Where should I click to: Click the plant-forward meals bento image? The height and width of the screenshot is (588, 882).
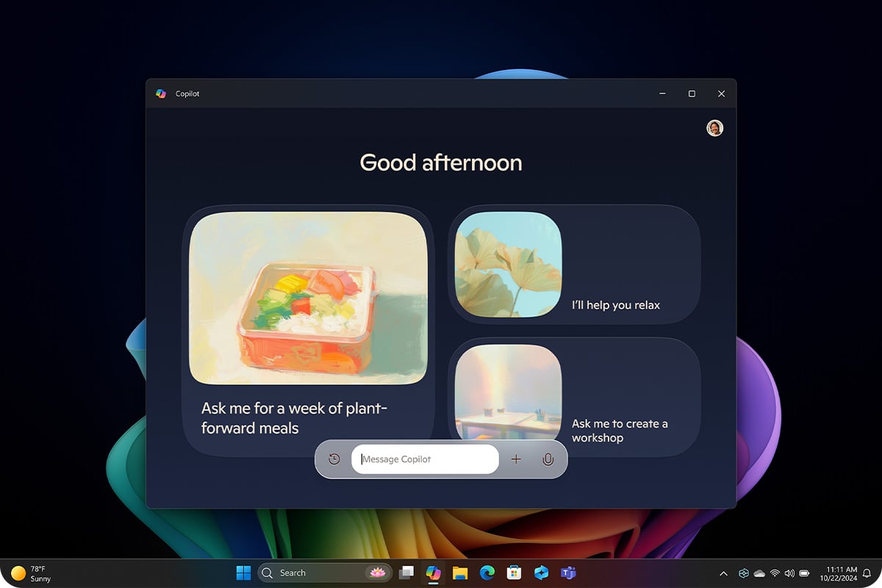[308, 299]
